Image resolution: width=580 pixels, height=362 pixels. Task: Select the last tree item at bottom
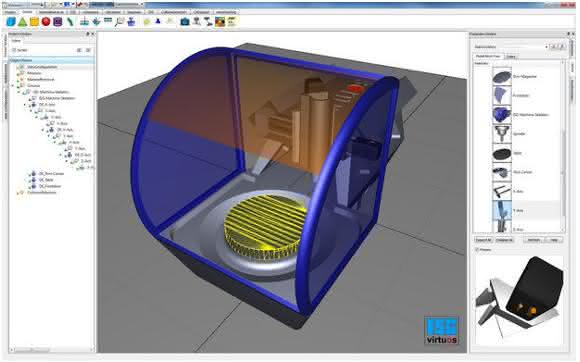pos(41,192)
